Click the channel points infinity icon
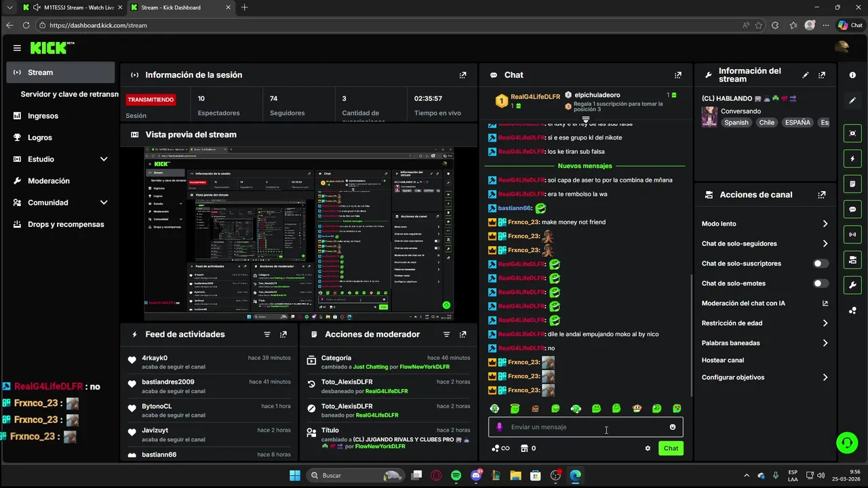The image size is (868, 488). point(500,448)
